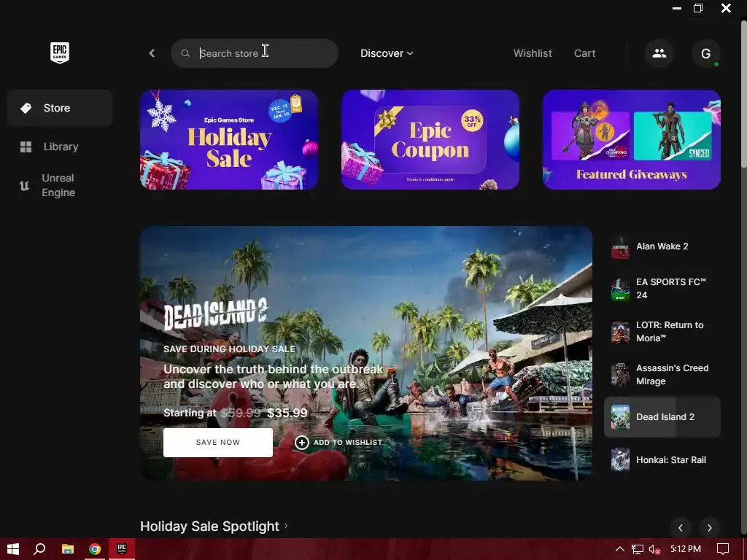Open Google Chrome from the taskbar

click(95, 549)
